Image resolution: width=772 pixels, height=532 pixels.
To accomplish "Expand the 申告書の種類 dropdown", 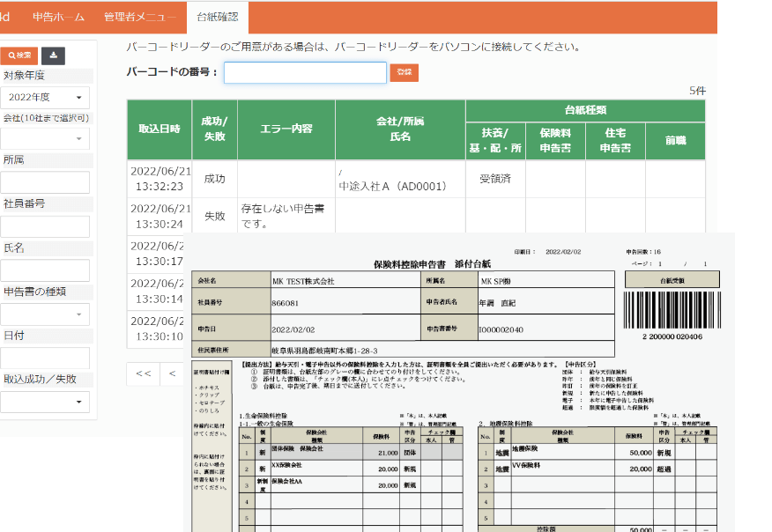I will 45,314.
